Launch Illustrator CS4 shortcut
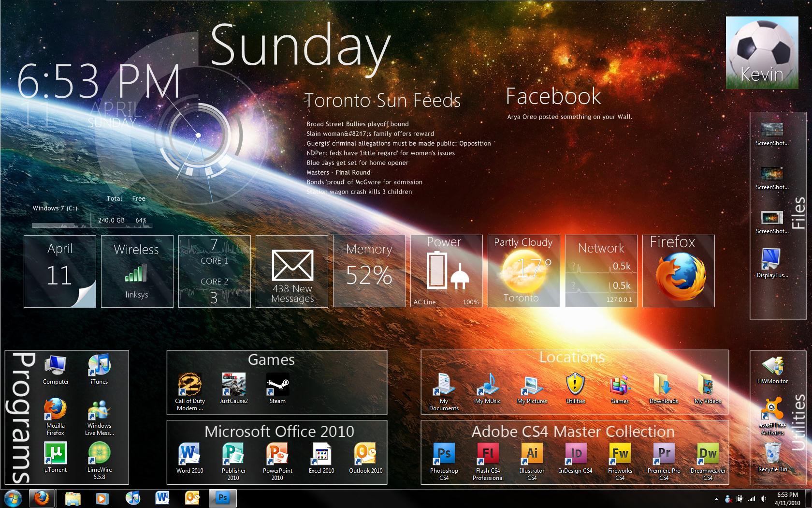Viewport: 812px width, 508px height. [532, 462]
